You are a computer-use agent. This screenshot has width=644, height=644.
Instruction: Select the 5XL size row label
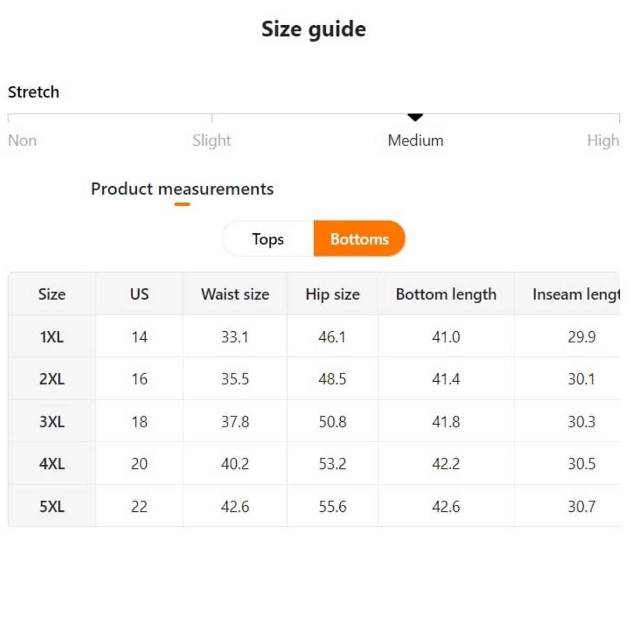52,506
